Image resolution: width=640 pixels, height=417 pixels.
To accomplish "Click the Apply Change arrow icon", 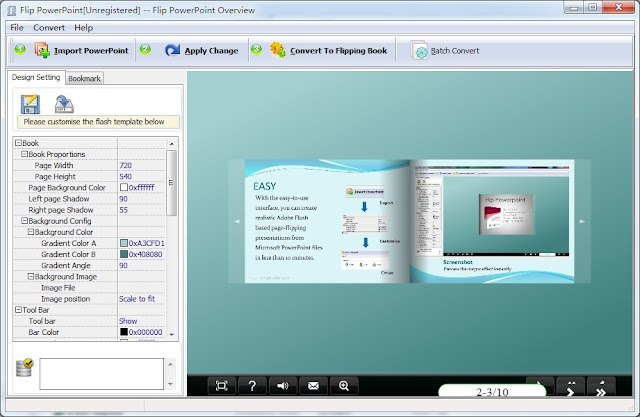I will point(172,51).
